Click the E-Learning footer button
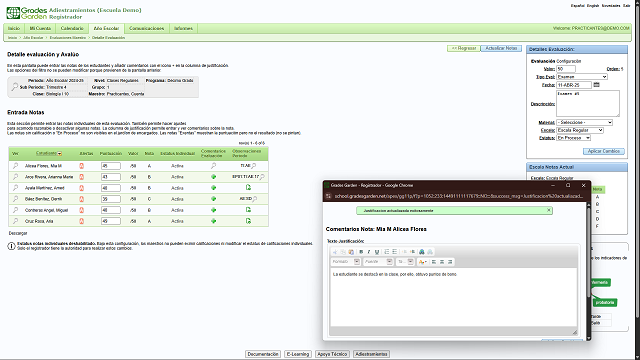The height and width of the screenshot is (360, 640). pos(298,354)
